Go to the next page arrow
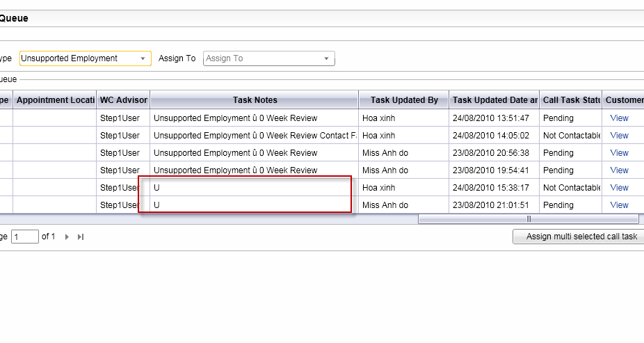 [67, 237]
